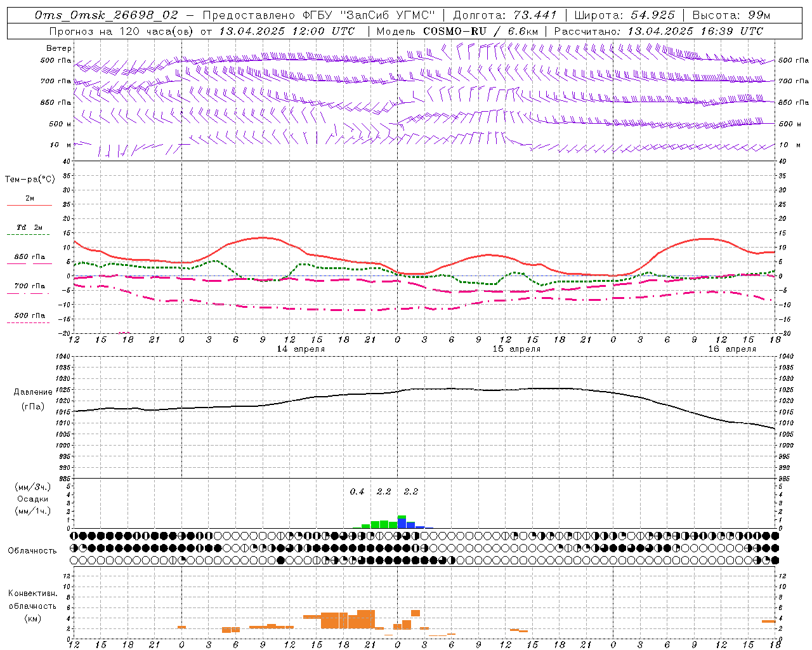Click the Td 2м dew point legend label
Screen dimensions: 812x650
click(30, 227)
